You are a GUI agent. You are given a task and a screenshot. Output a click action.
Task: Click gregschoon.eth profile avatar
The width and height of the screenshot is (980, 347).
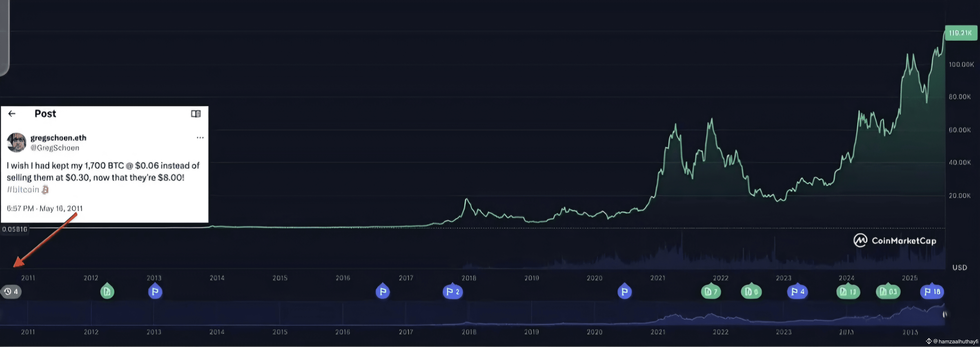click(16, 142)
